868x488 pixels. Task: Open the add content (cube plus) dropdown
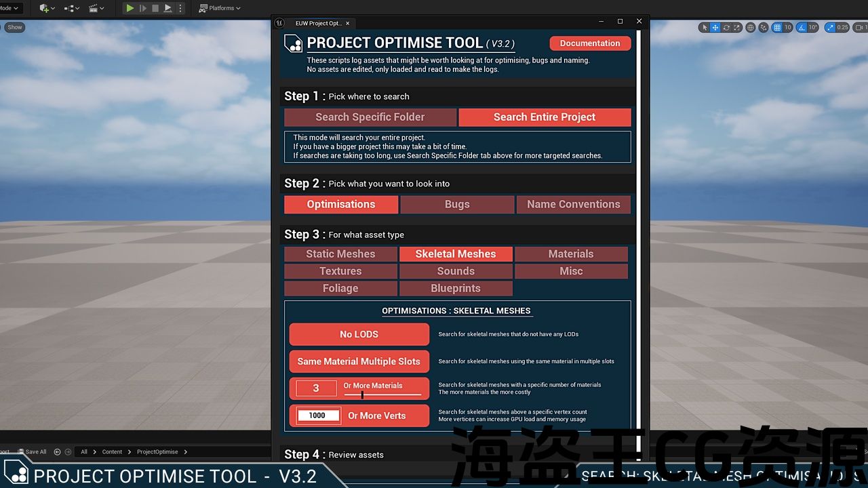(x=47, y=8)
